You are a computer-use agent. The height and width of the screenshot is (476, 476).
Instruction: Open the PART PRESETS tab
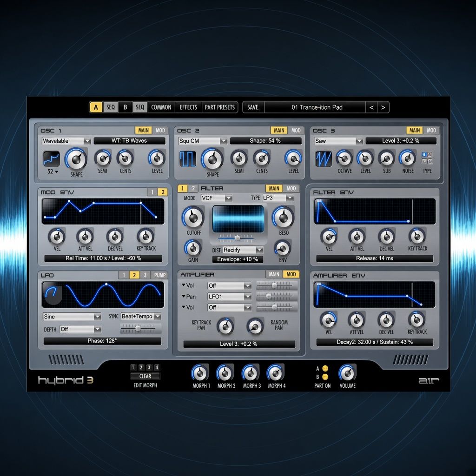pos(220,107)
